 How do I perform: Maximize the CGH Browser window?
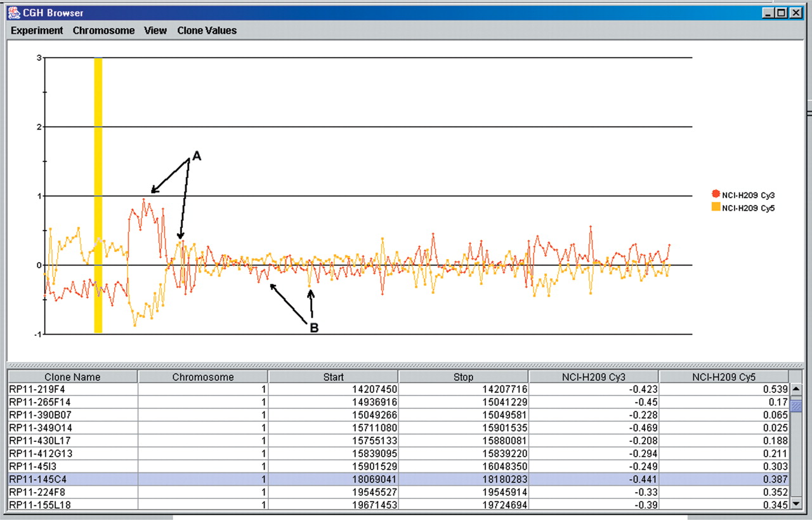tap(781, 13)
